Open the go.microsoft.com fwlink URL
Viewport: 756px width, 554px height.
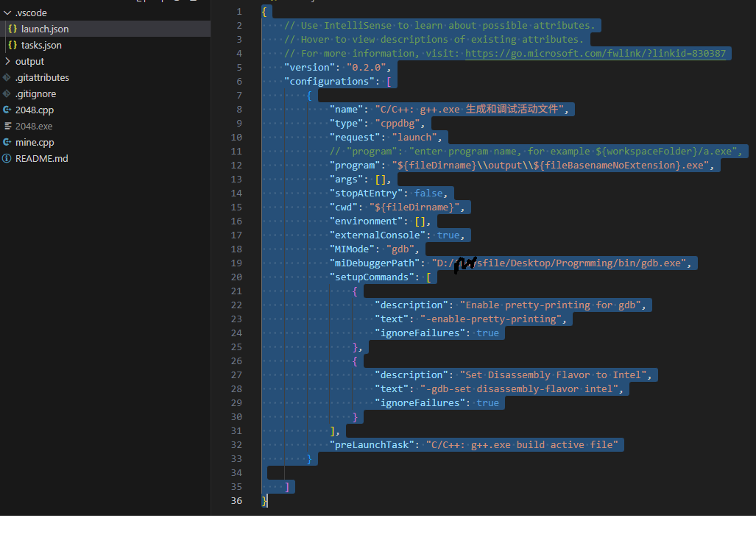click(596, 54)
